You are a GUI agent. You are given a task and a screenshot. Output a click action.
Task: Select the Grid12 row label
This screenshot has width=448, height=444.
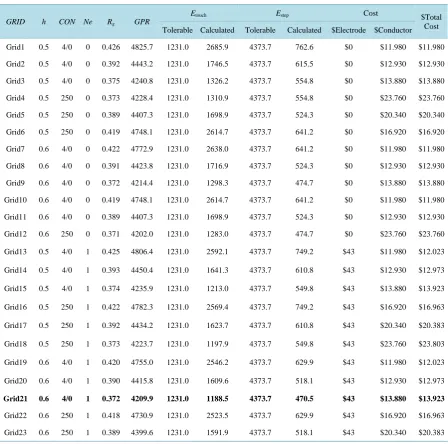15,234
